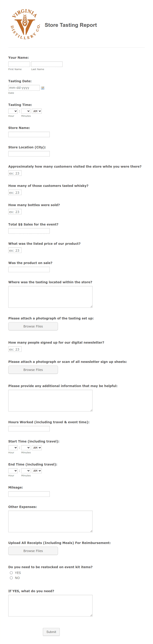Select YES for event kit restock
The image size is (153, 644).
(11, 573)
